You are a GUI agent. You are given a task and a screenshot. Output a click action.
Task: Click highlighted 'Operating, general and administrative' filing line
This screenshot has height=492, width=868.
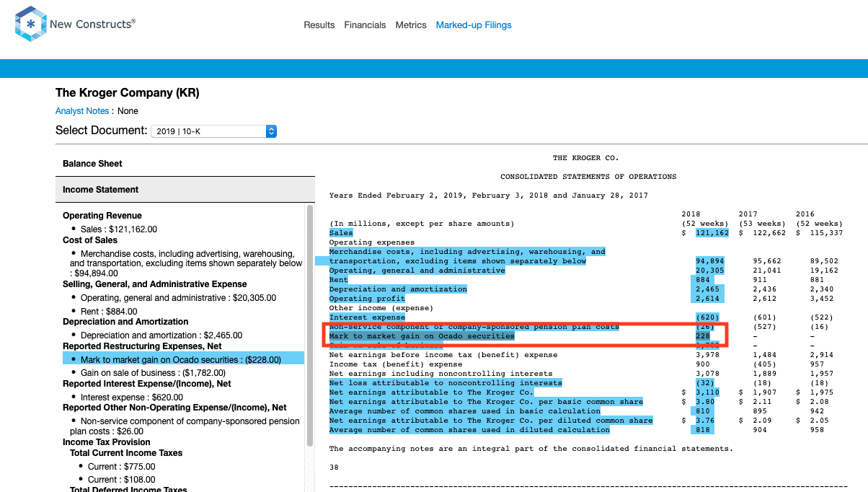pos(417,271)
